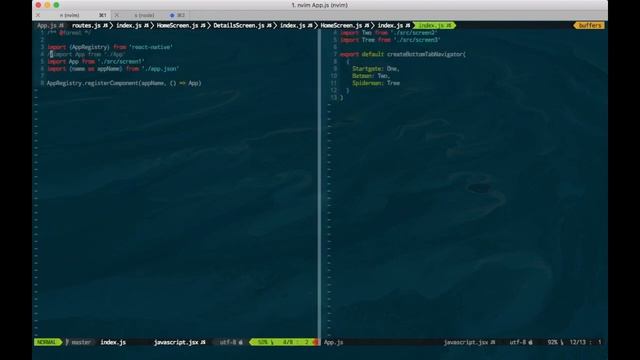Click the orange buffers label
640x360 pixels.
point(590,25)
